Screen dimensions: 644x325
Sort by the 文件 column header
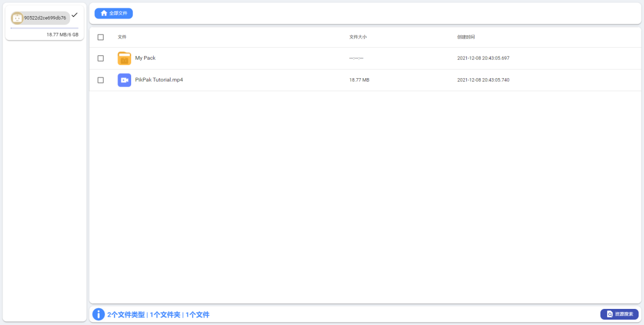(x=122, y=37)
